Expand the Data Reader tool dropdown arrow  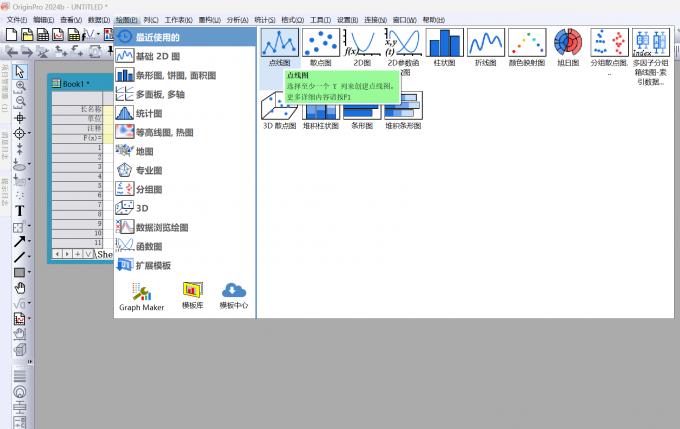coord(29,134)
